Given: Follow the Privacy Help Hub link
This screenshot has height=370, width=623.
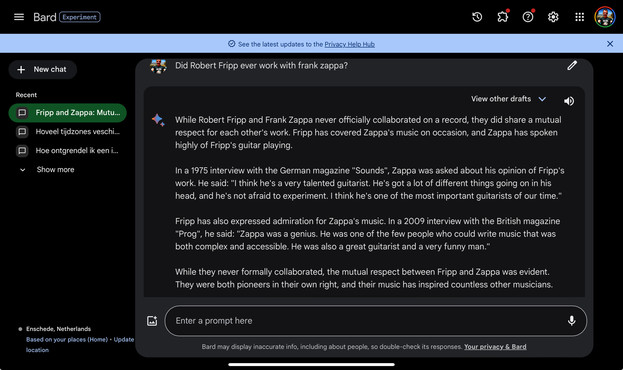Looking at the screenshot, I should click(x=349, y=44).
